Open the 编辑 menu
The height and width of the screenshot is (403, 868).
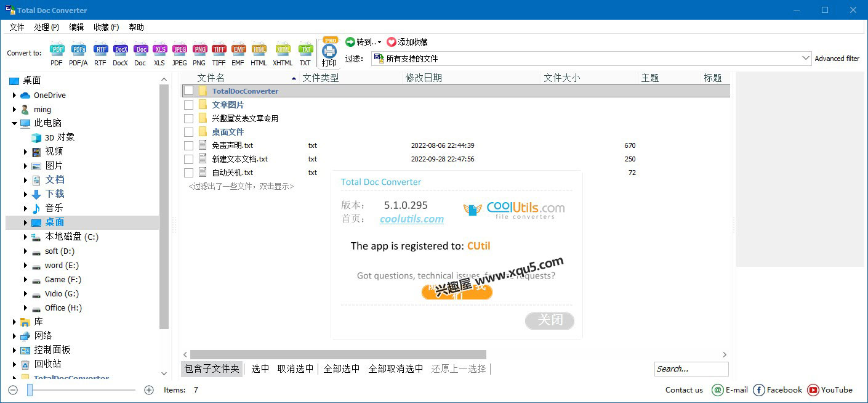(76, 27)
